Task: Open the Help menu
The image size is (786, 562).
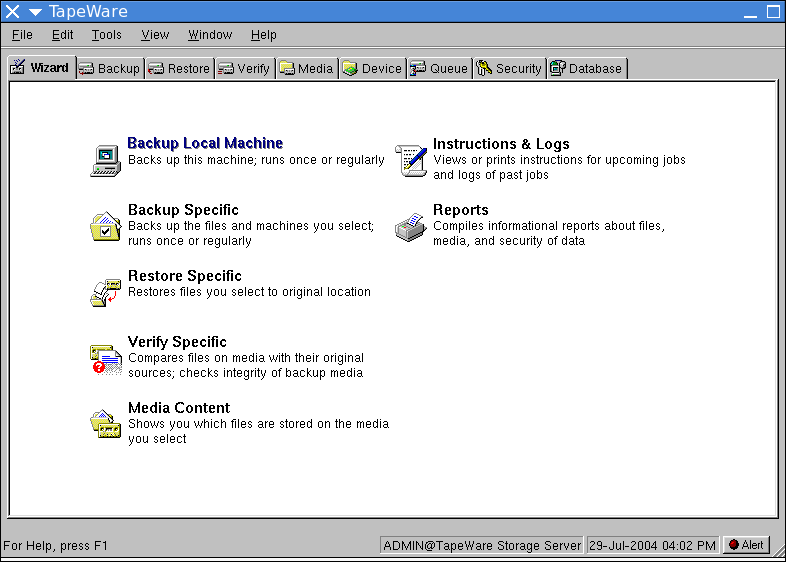Action: [x=264, y=35]
